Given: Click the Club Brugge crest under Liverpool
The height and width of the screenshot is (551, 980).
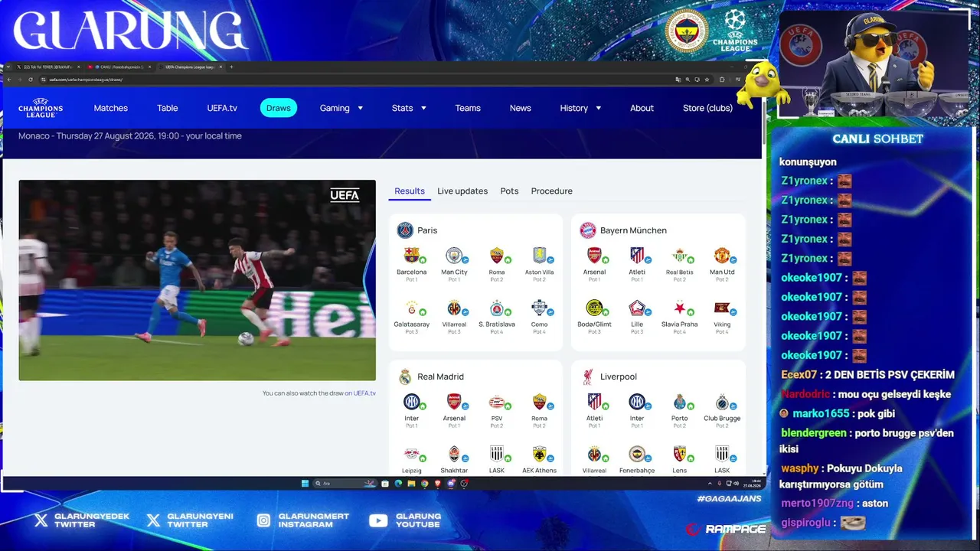Looking at the screenshot, I should [722, 401].
